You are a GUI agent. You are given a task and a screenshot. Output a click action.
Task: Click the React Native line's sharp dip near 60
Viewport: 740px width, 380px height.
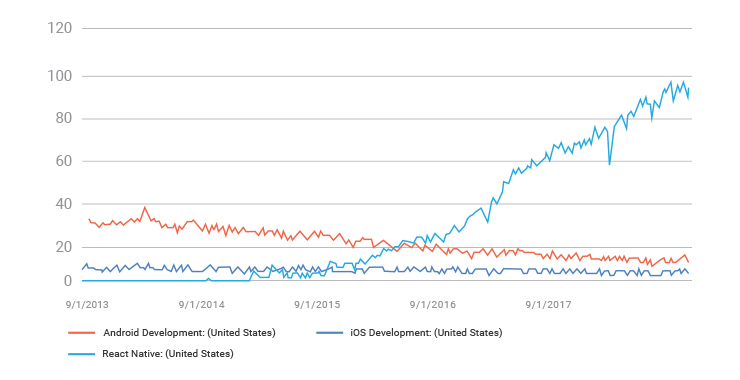pyautogui.click(x=609, y=164)
